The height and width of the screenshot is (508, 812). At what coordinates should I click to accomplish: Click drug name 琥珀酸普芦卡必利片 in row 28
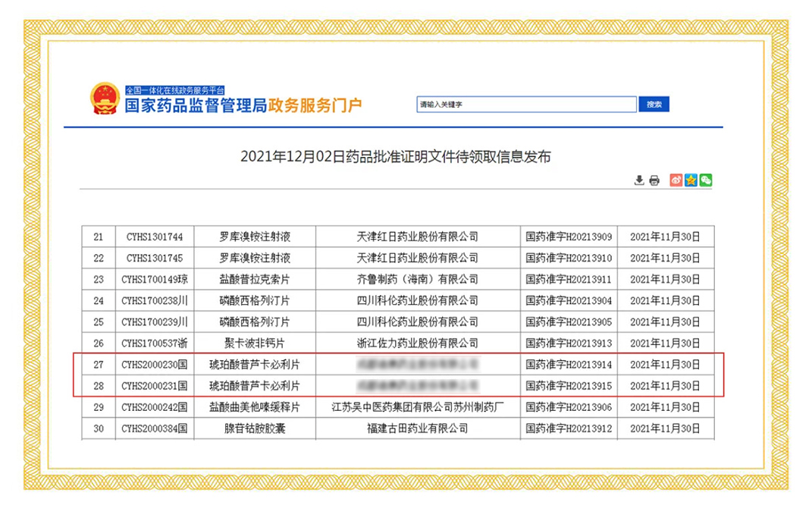pos(255,386)
